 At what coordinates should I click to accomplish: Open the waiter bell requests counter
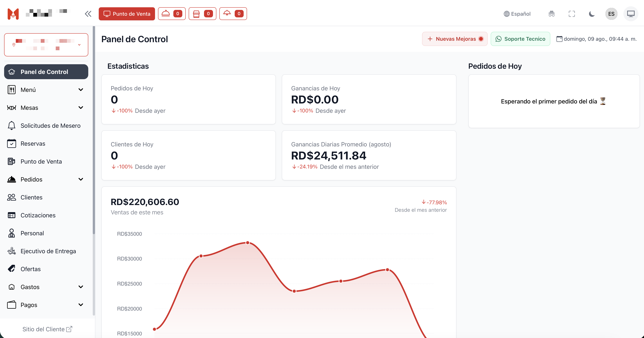click(x=233, y=14)
